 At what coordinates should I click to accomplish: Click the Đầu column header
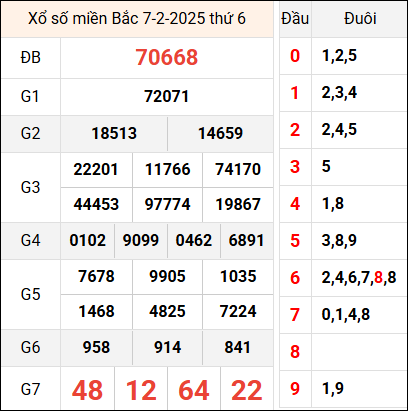click(295, 19)
